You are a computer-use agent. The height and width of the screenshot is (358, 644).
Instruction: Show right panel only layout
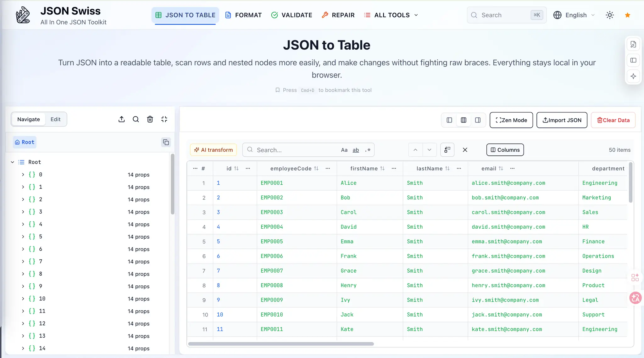point(478,120)
